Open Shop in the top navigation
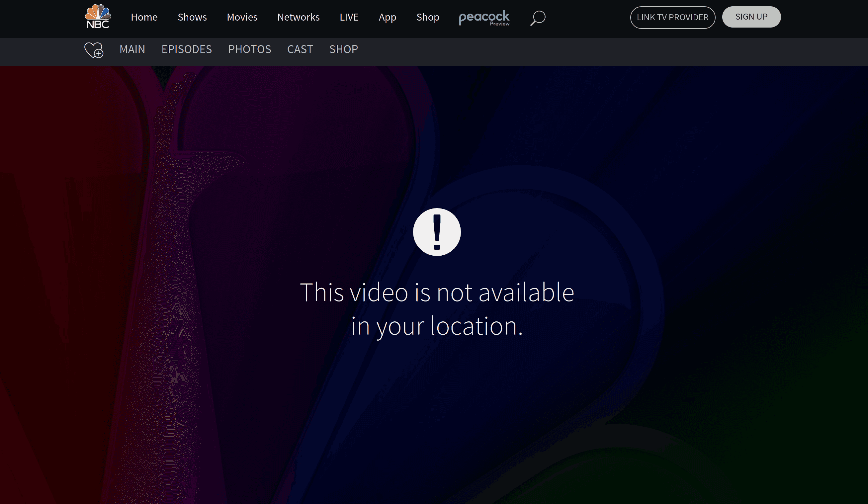 [x=428, y=17]
